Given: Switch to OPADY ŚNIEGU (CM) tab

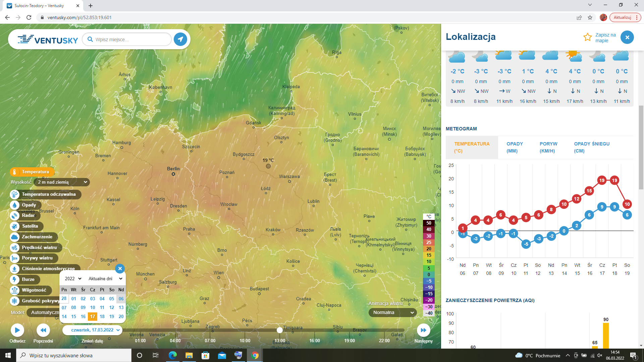Looking at the screenshot, I should [x=591, y=147].
